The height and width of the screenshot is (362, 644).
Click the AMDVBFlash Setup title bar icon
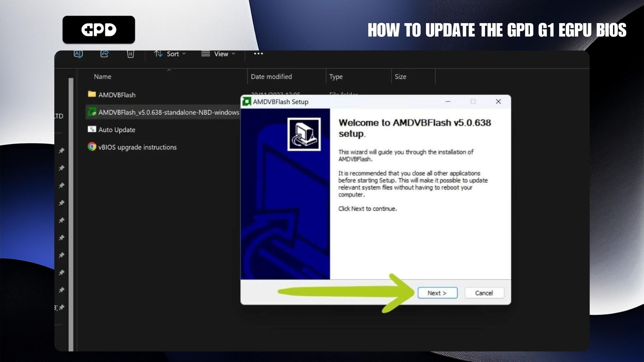tap(247, 102)
